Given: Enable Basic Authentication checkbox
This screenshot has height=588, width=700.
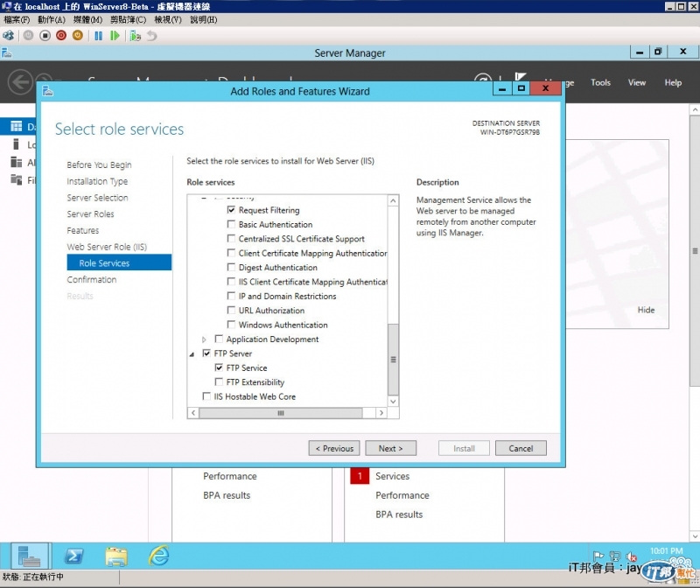Looking at the screenshot, I should tap(231, 224).
